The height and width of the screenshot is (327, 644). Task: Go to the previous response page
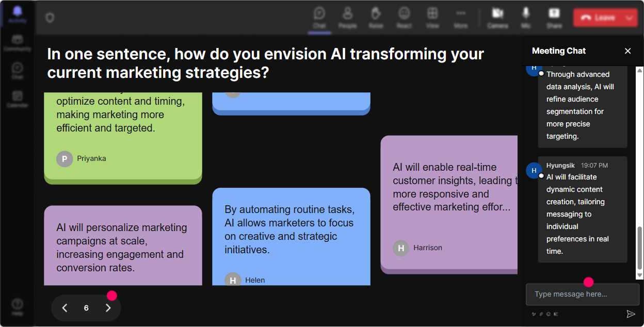coord(65,308)
